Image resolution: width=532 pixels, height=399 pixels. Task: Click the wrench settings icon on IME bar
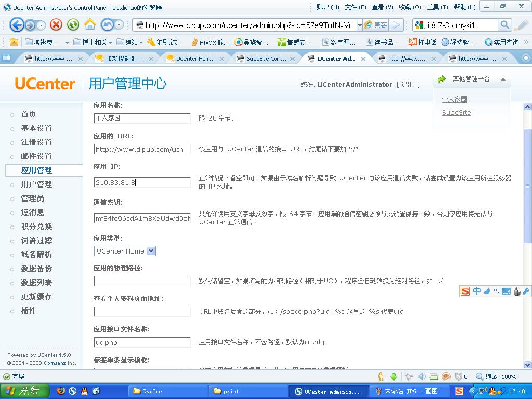click(x=526, y=291)
